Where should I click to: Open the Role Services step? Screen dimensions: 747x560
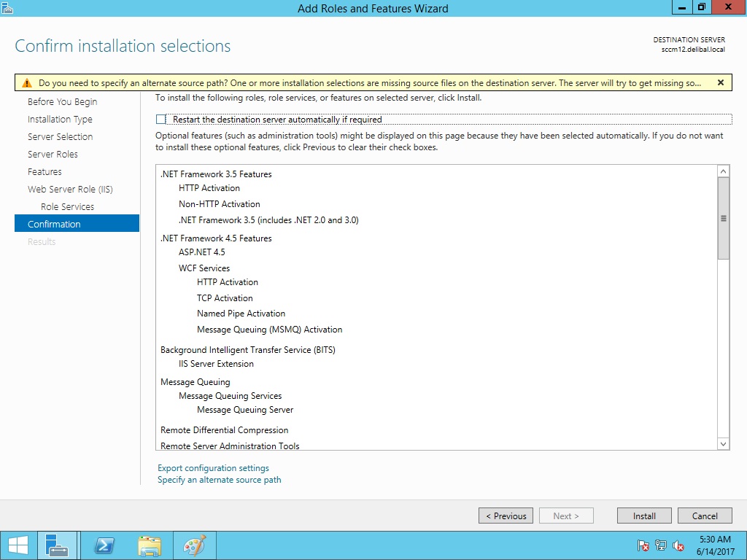click(x=67, y=207)
